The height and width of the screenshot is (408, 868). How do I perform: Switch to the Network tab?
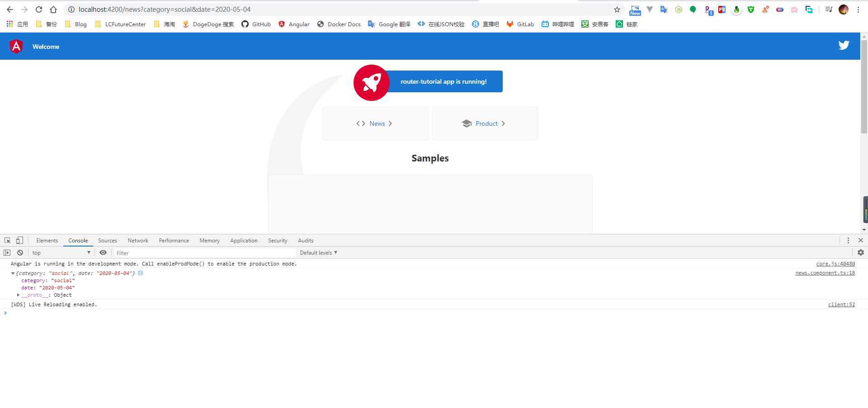point(138,240)
